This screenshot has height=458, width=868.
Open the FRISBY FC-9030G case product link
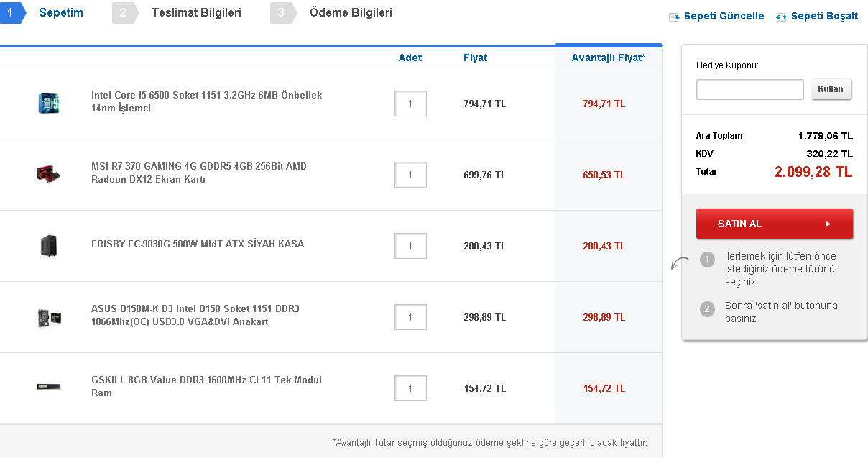[198, 244]
